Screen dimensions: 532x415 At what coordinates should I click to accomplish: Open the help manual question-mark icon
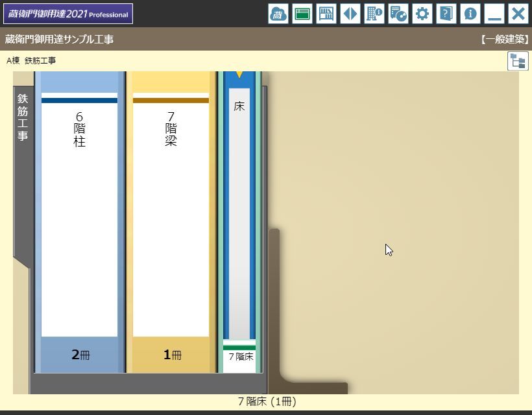446,14
